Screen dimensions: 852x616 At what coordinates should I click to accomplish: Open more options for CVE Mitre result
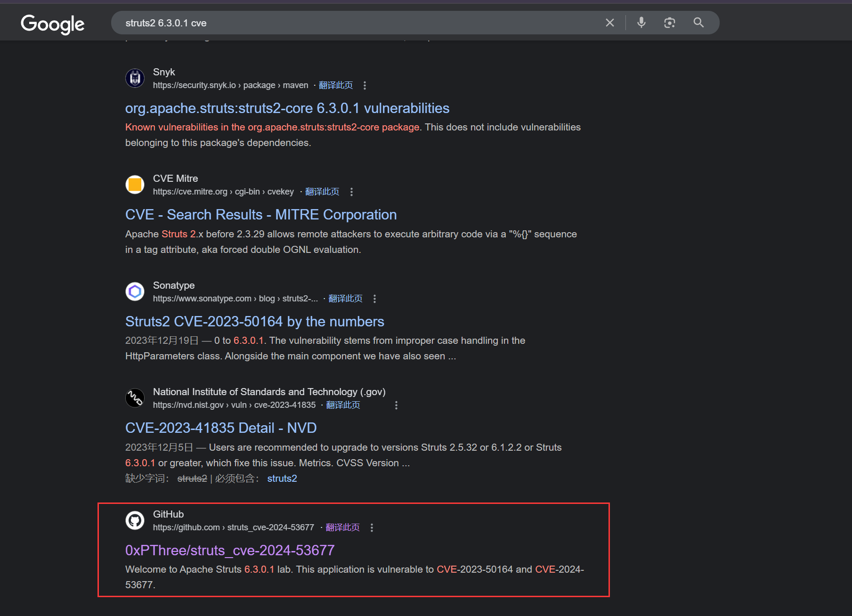351,192
